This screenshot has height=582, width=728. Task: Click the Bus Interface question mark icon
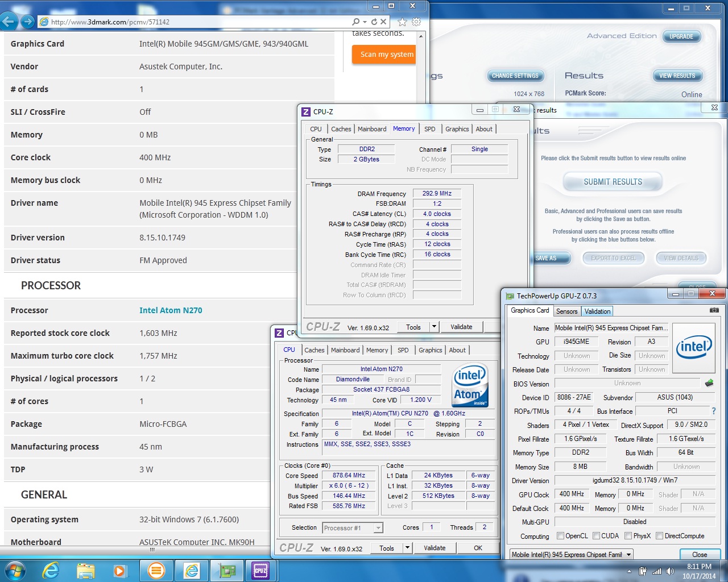coord(714,411)
